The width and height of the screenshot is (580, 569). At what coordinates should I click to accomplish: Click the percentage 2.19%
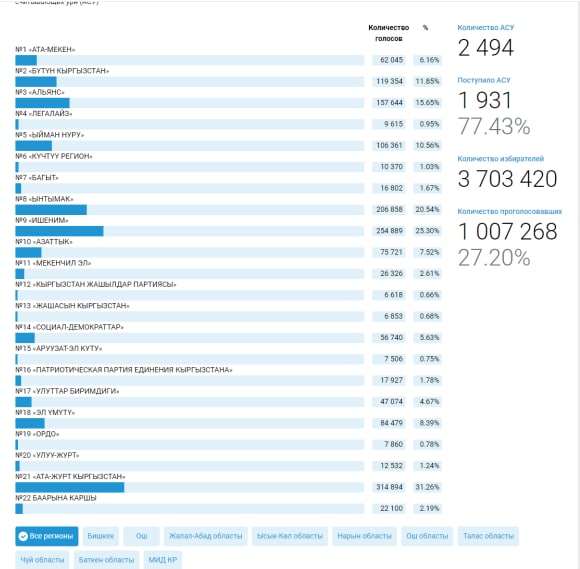click(428, 509)
